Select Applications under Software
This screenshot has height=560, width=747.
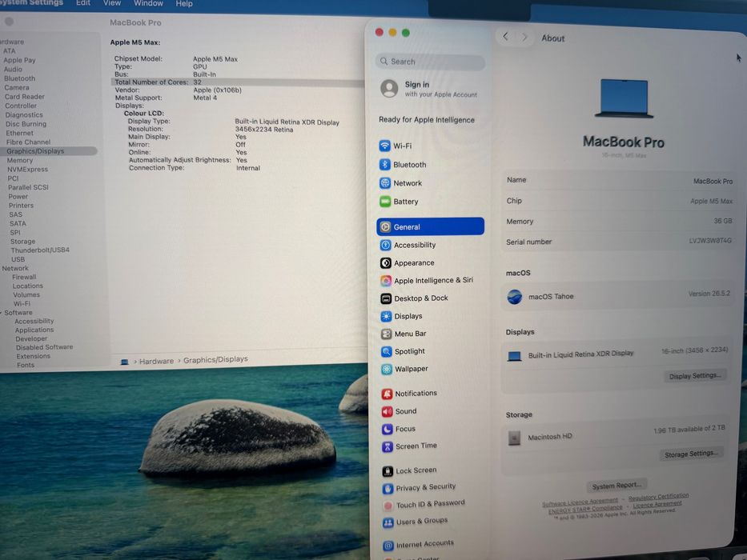click(x=34, y=330)
